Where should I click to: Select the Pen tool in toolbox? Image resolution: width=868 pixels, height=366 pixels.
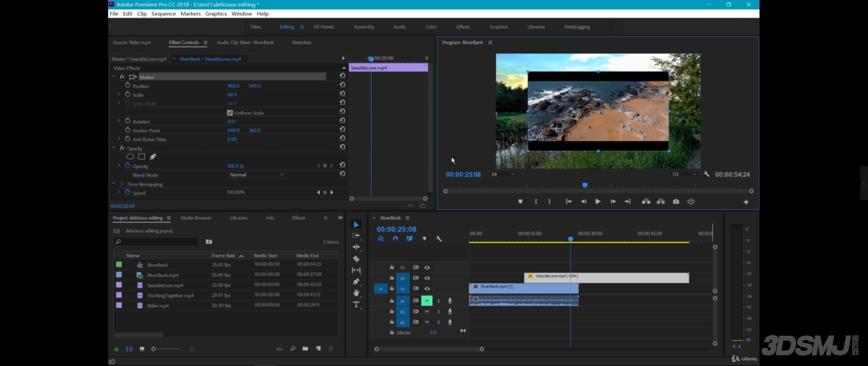click(356, 282)
